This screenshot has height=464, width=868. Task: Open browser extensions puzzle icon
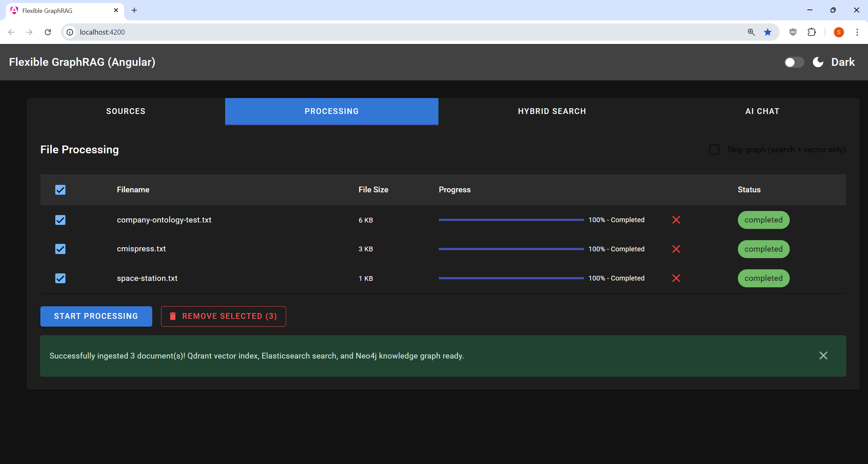812,32
